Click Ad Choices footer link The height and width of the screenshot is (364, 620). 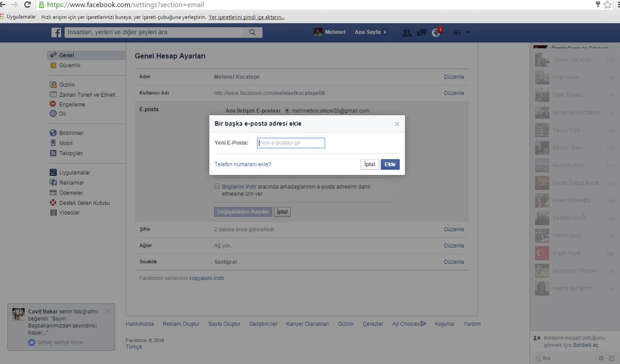409,324
